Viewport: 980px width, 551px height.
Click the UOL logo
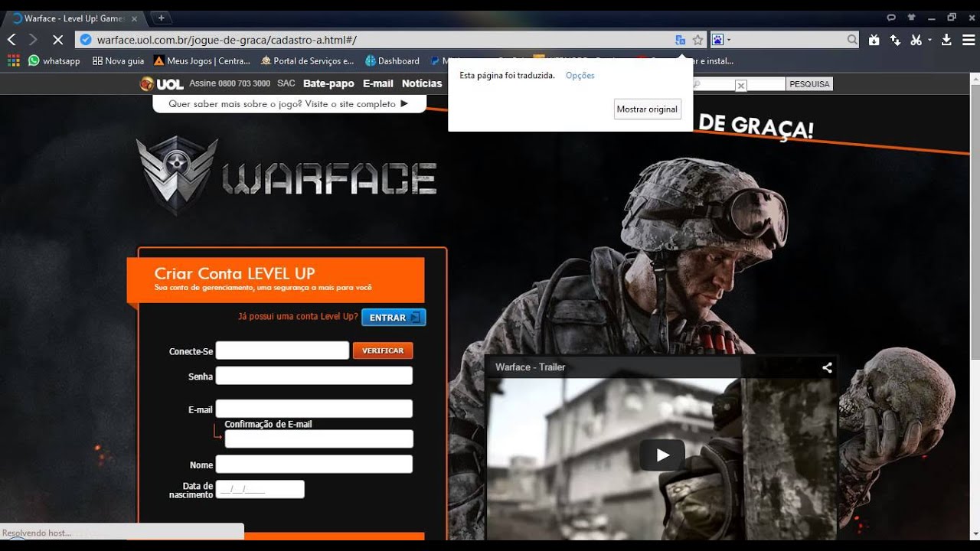[x=162, y=83]
